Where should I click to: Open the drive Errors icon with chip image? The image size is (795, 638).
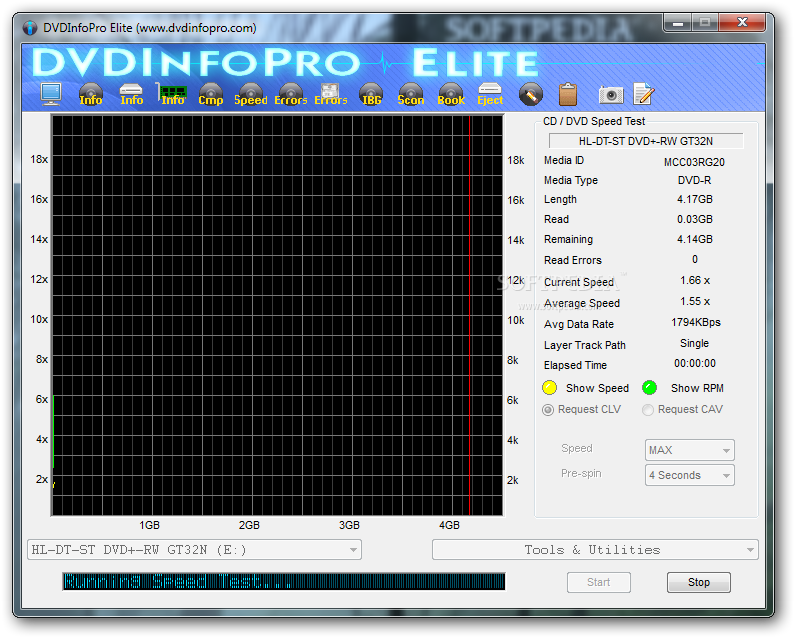tap(331, 94)
